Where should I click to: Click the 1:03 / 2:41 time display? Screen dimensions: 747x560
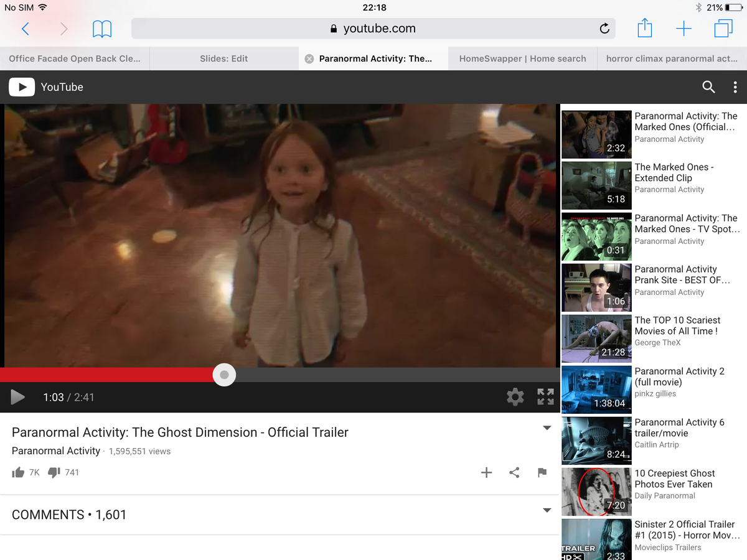pyautogui.click(x=68, y=397)
